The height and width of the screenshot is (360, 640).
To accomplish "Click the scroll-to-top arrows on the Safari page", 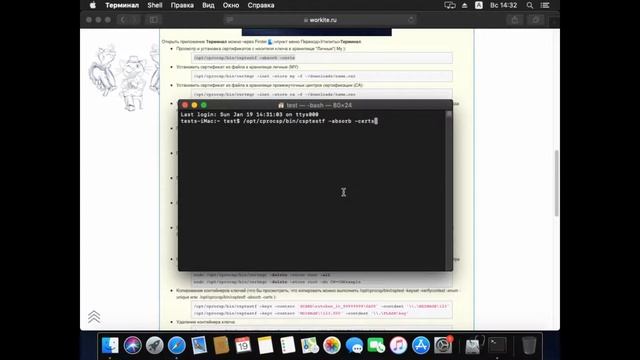I will pos(94,317).
